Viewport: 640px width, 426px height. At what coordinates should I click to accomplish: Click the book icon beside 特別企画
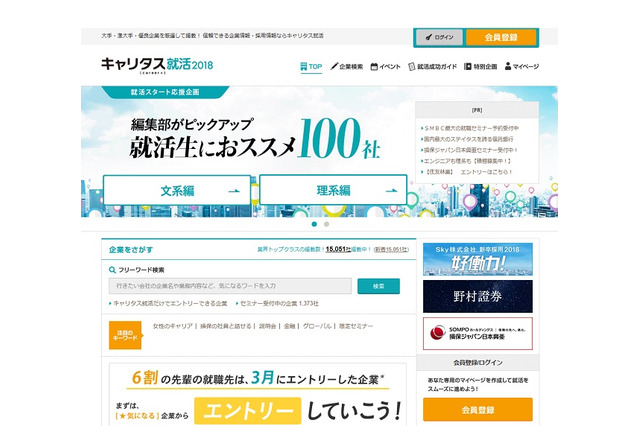(468, 67)
